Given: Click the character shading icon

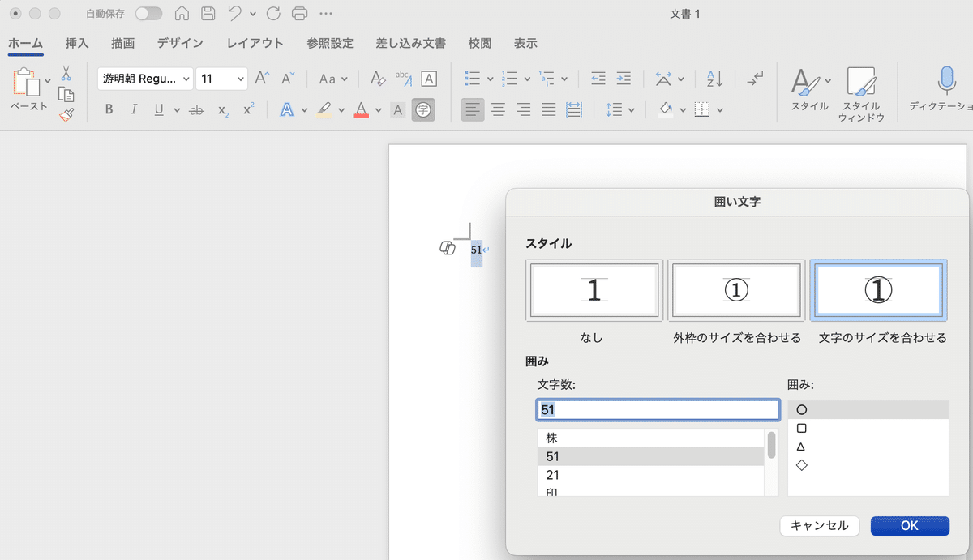Looking at the screenshot, I should (x=397, y=110).
